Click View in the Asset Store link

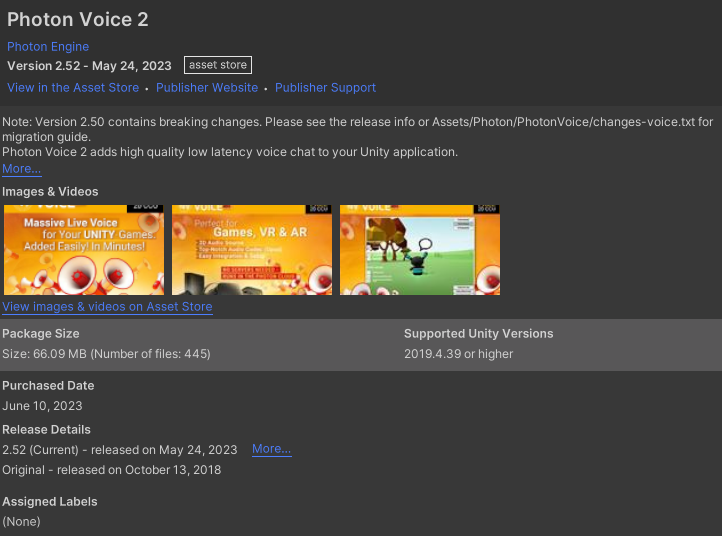click(73, 87)
